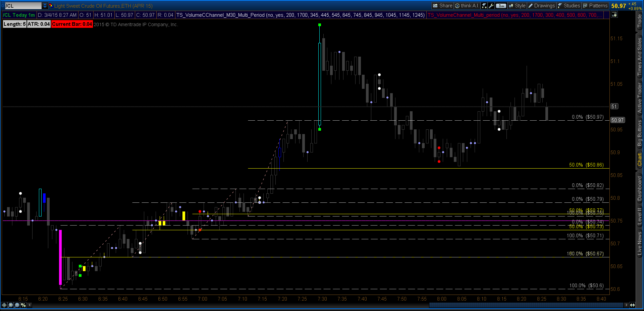Click the 160.0% ($50.67) extension label
The height and width of the screenshot is (311, 644).
[585, 254]
